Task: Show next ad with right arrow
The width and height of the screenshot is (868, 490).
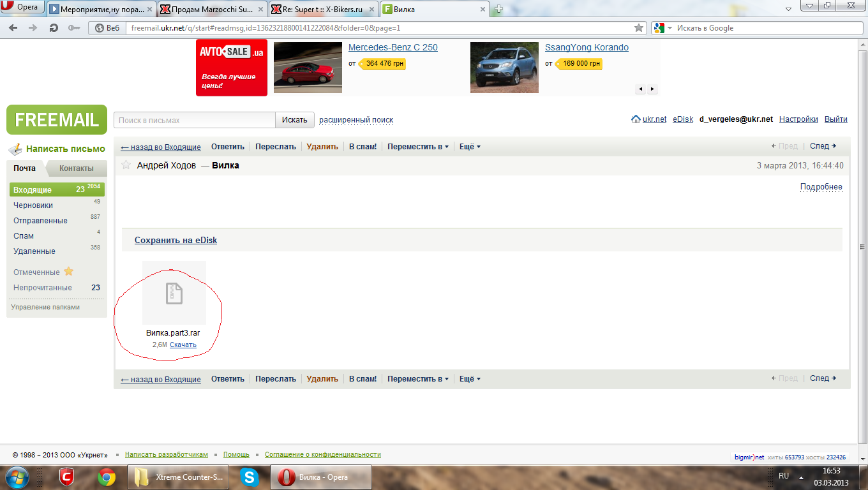Action: tap(652, 89)
